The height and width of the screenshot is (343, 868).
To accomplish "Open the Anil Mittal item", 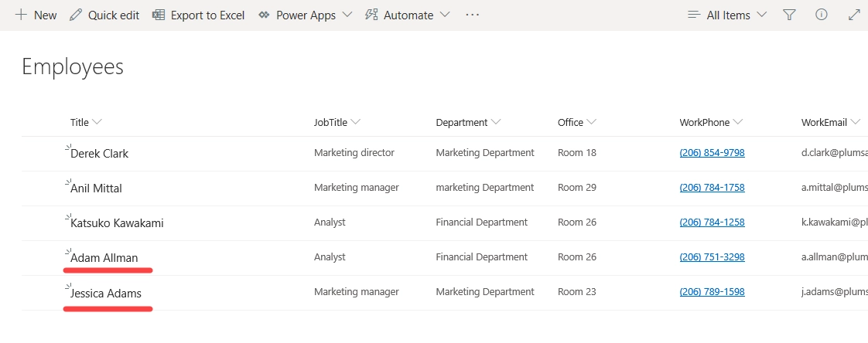I will (97, 188).
